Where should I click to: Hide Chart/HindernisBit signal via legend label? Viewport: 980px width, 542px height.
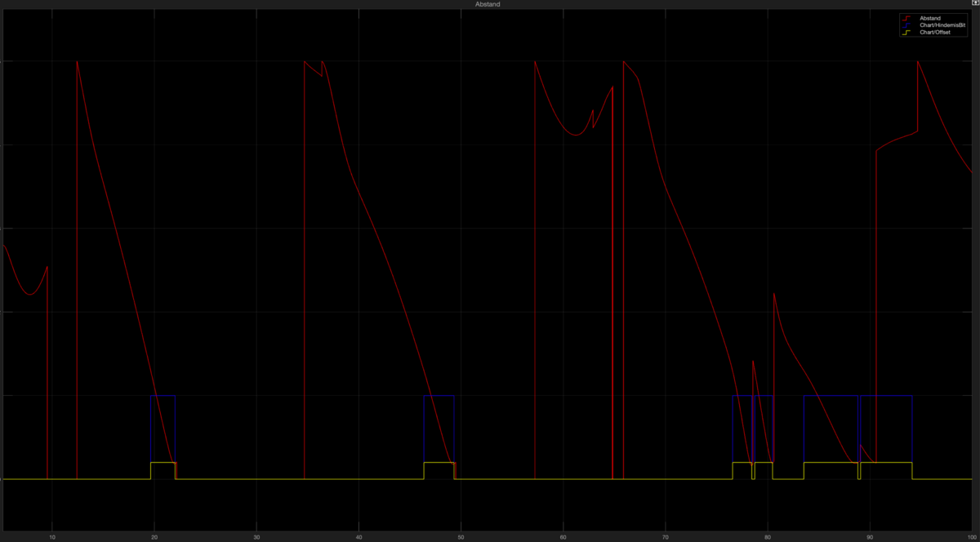tap(942, 25)
